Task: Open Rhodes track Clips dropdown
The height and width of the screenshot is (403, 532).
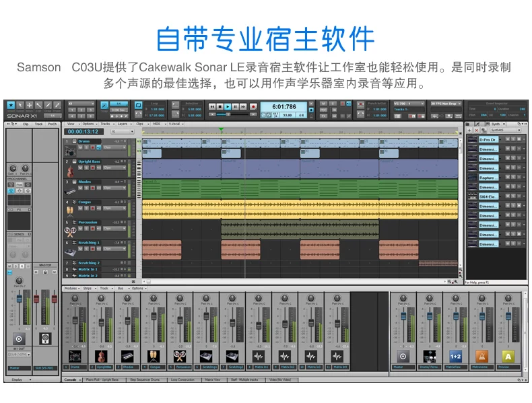Action: [x=114, y=188]
